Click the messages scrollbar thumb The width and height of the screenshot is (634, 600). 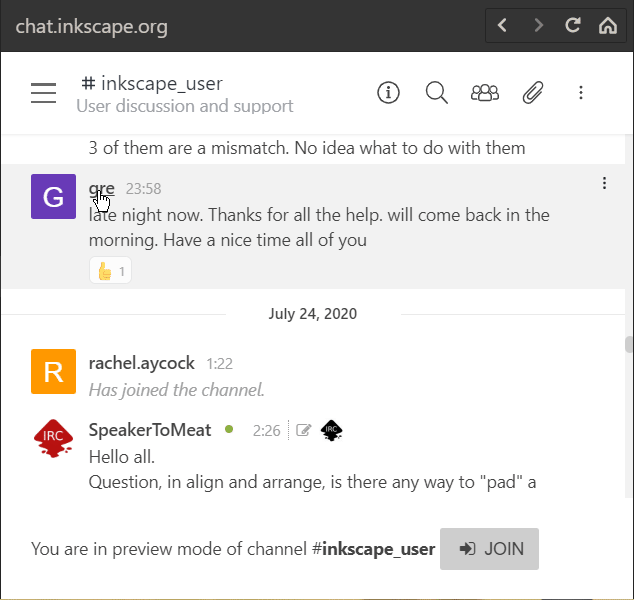(629, 345)
